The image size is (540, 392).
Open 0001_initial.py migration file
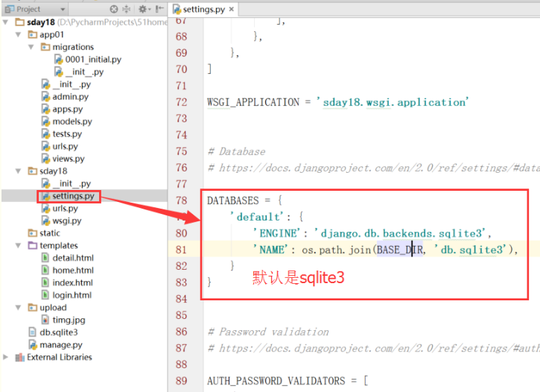click(x=92, y=59)
